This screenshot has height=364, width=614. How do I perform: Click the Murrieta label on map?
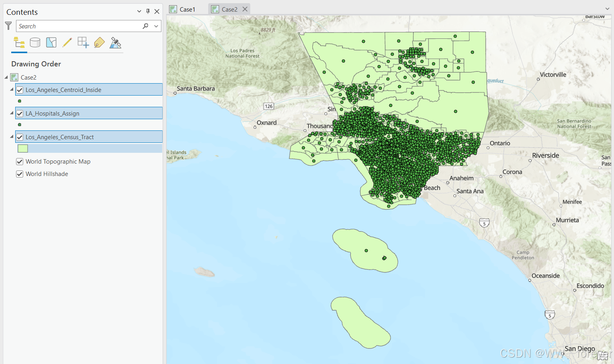click(567, 220)
